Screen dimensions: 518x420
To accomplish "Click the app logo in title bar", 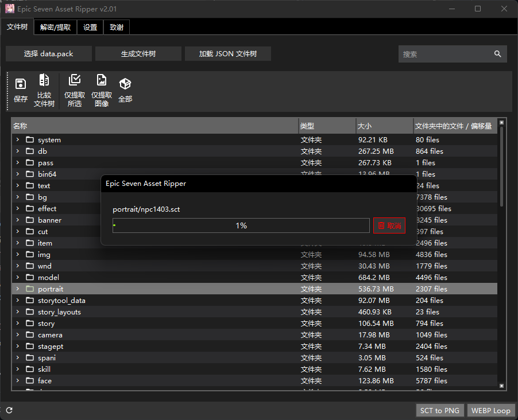I will pos(10,9).
